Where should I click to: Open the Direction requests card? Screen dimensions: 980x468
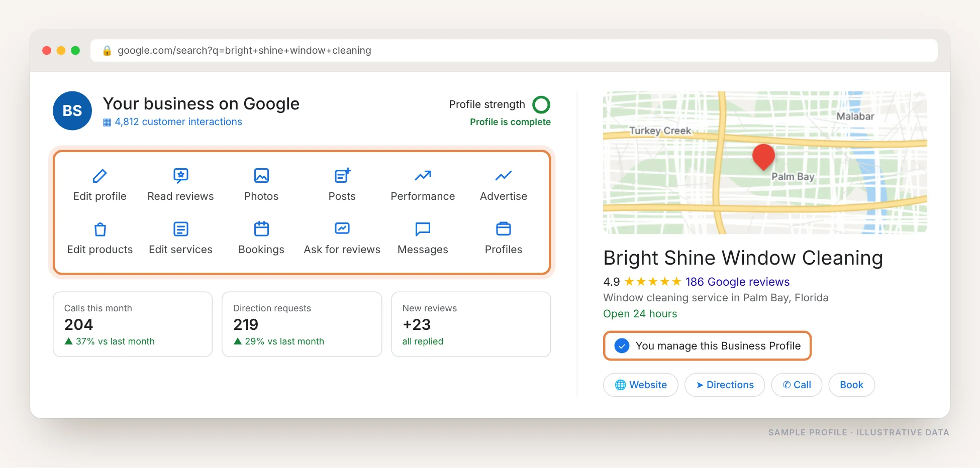coord(302,324)
